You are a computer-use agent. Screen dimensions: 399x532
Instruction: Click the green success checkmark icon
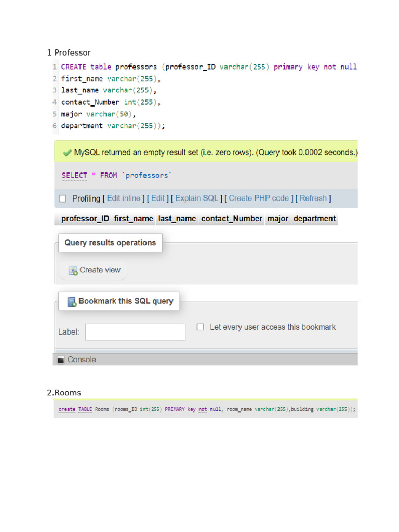(x=67, y=153)
